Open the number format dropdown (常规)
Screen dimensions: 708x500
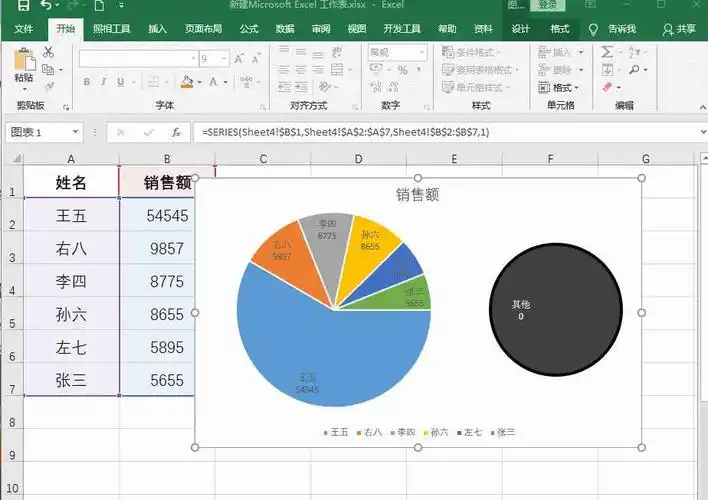(422, 52)
